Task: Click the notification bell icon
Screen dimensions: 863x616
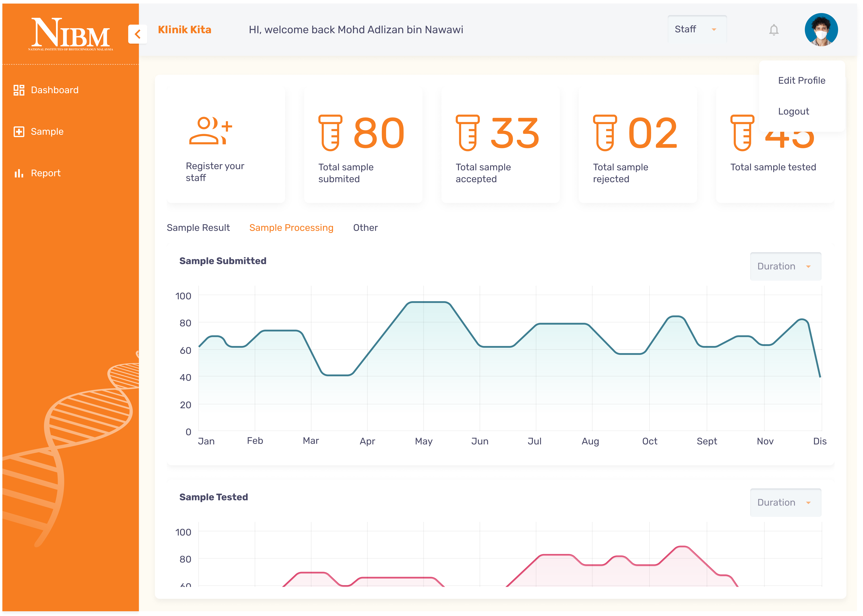Action: point(774,30)
